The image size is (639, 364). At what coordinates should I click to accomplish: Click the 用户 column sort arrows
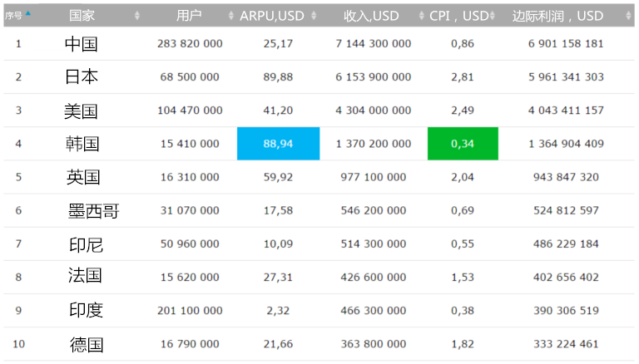231,16
